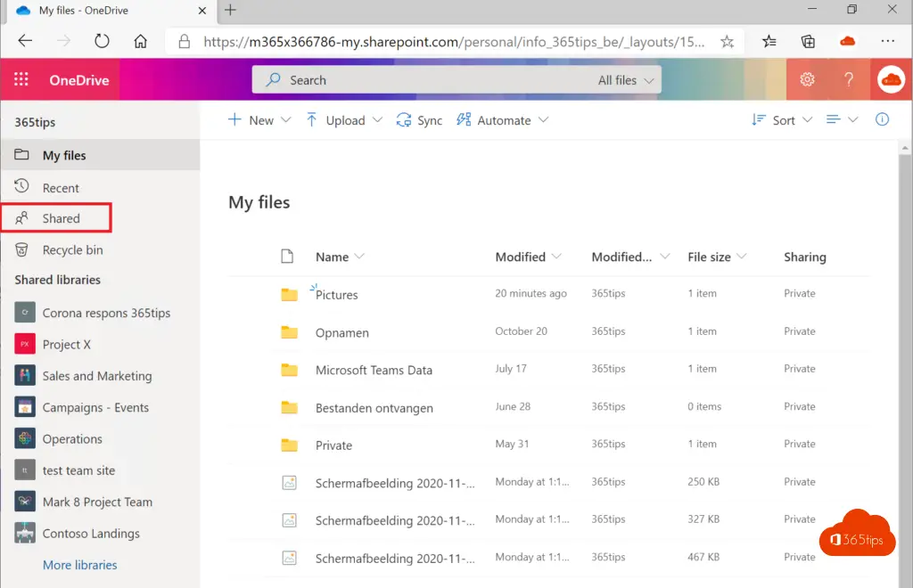Image resolution: width=913 pixels, height=588 pixels.
Task: Open Campaigns - Events library icon
Action: 24,407
